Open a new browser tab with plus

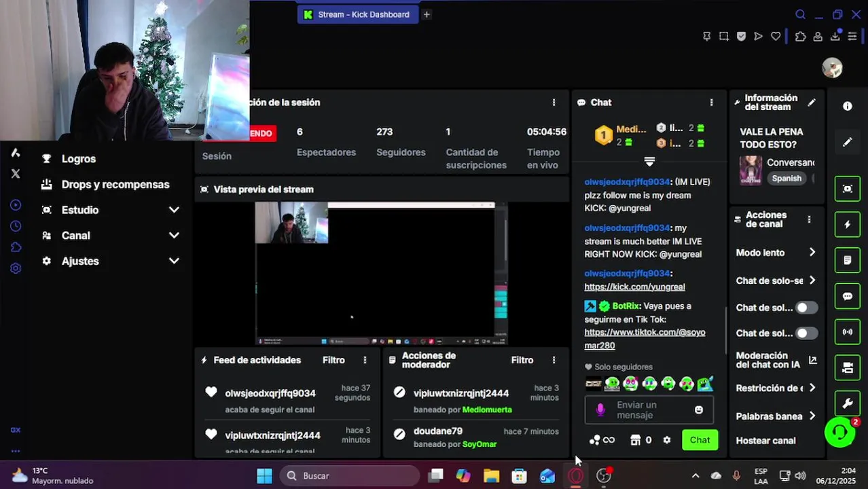click(427, 14)
